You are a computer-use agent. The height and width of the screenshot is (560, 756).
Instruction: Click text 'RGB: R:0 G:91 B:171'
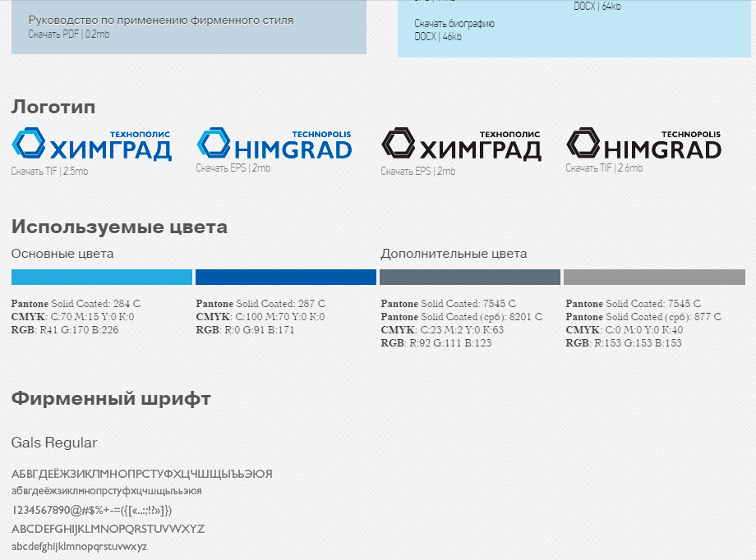pyautogui.click(x=245, y=330)
